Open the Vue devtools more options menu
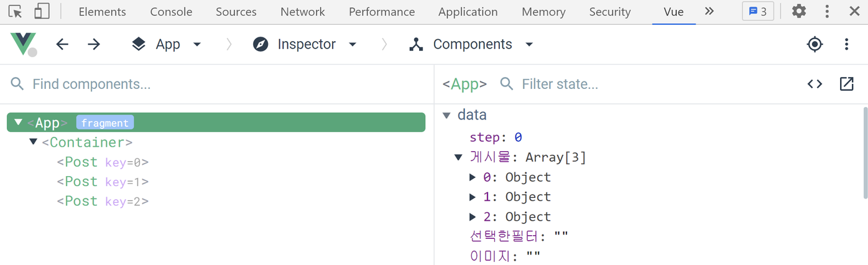 tap(847, 44)
